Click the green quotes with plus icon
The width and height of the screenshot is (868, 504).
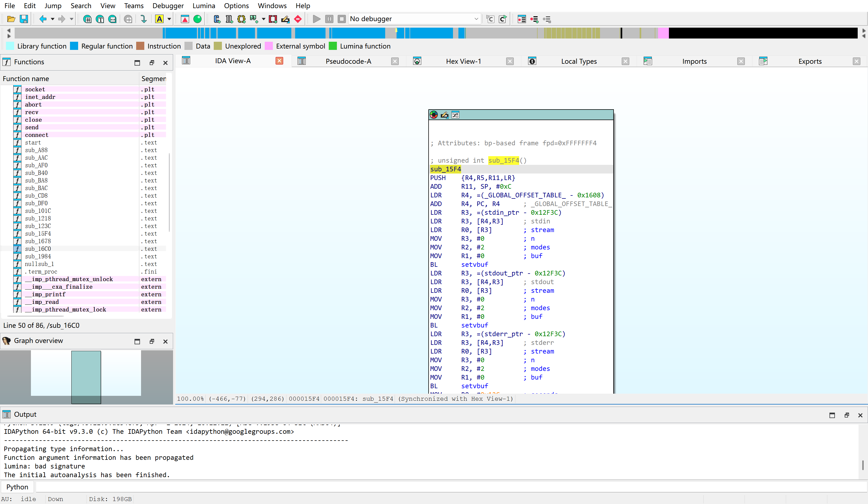tap(254, 19)
